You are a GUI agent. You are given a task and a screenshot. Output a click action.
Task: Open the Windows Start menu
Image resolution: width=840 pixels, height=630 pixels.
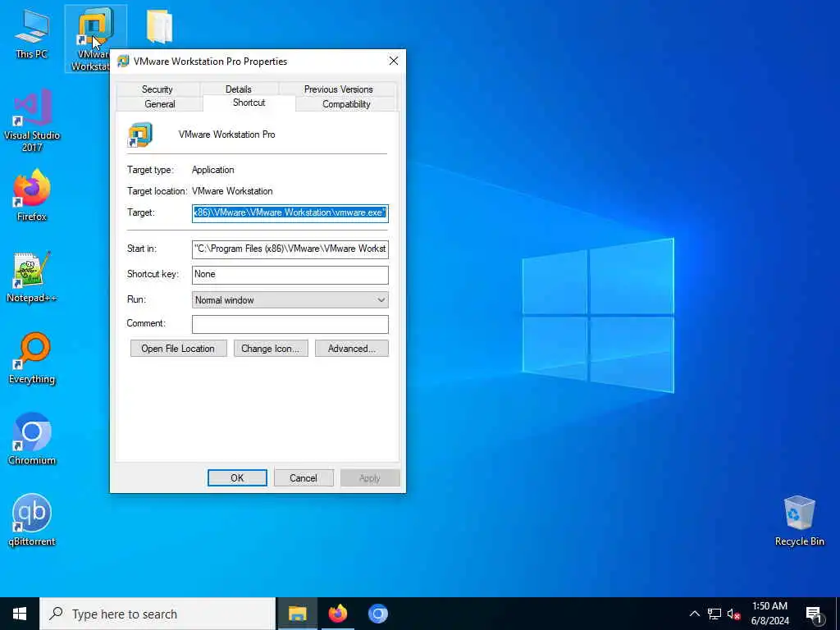pyautogui.click(x=20, y=614)
